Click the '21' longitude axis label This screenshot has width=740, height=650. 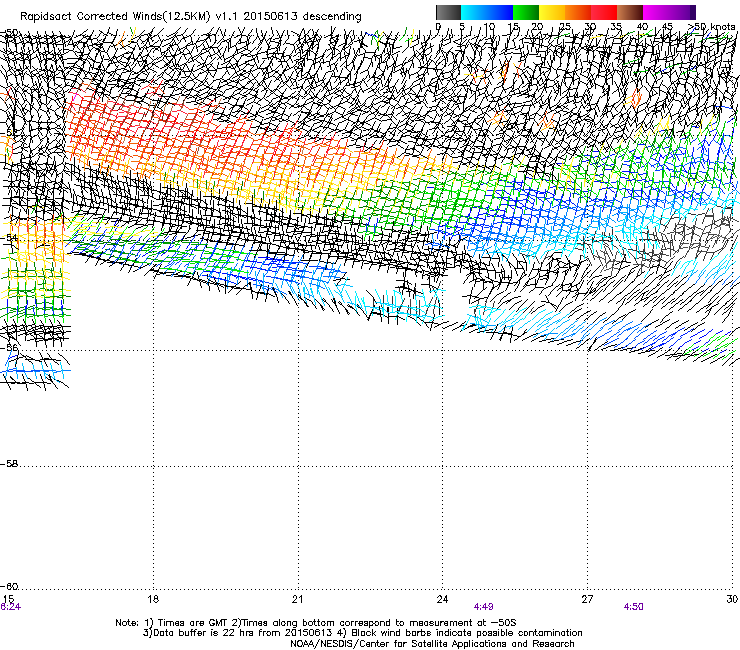coord(297,599)
